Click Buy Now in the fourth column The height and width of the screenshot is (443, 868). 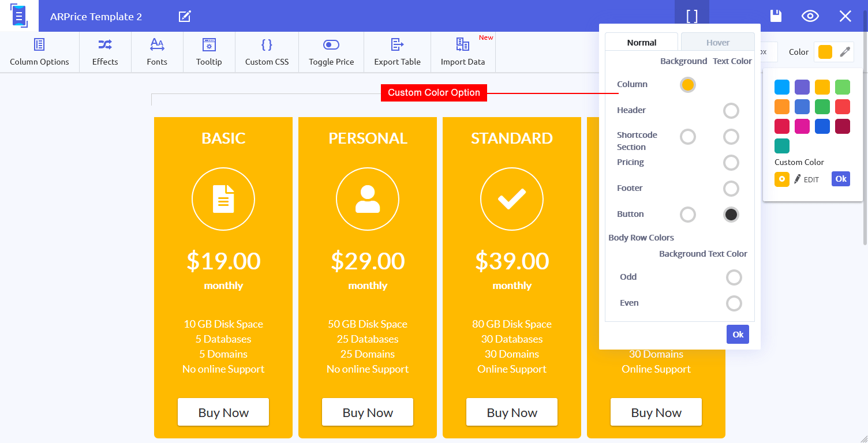[x=656, y=412]
